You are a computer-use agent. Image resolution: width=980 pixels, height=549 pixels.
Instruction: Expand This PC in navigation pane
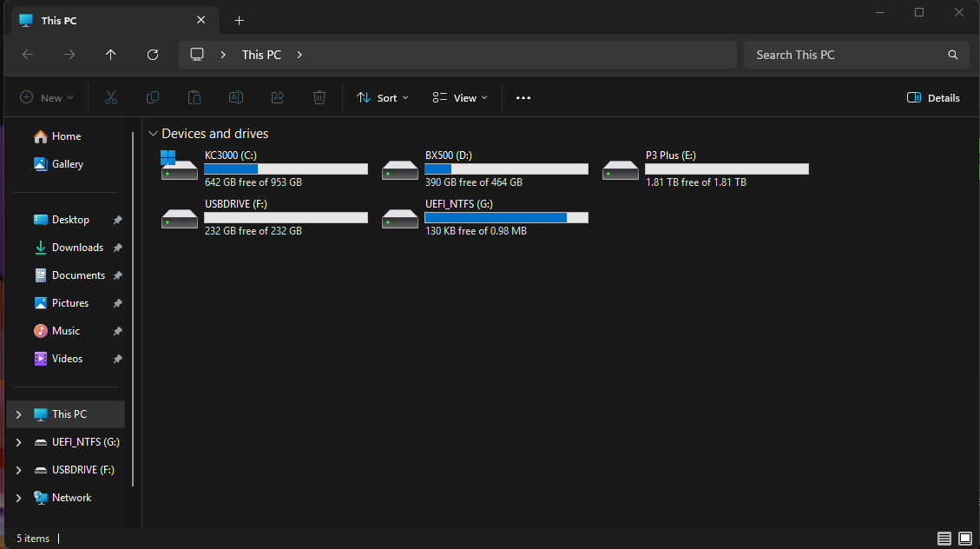click(19, 414)
